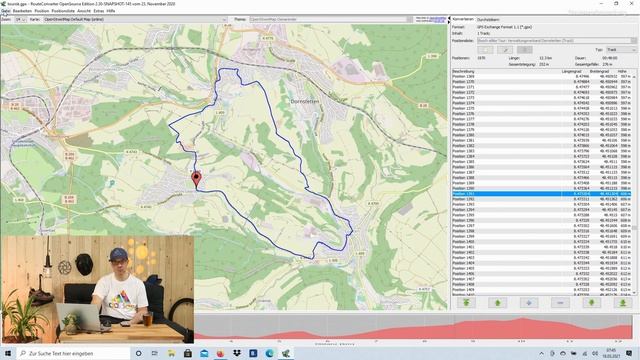The image size is (640, 360).
Task: Select the Position 1400 row
Action: (542, 242)
